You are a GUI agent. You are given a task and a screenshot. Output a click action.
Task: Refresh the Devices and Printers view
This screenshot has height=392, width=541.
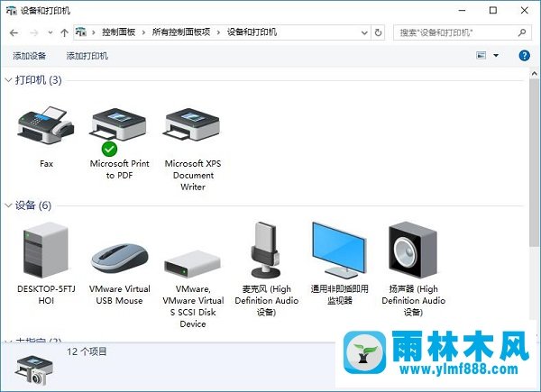pos(378,32)
